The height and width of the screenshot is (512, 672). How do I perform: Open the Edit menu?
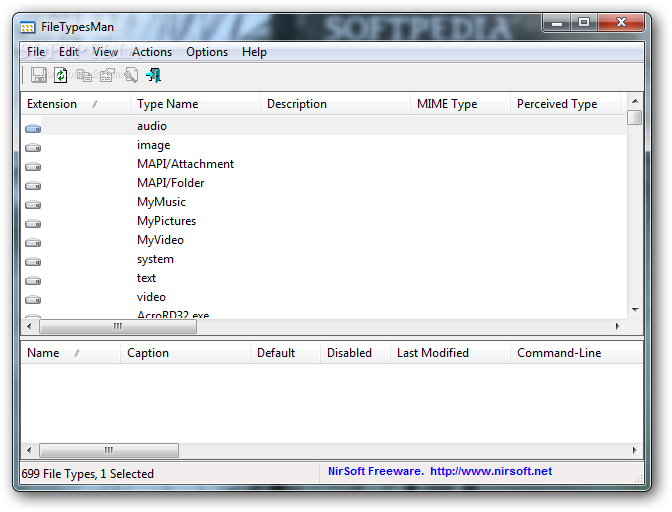[x=69, y=52]
